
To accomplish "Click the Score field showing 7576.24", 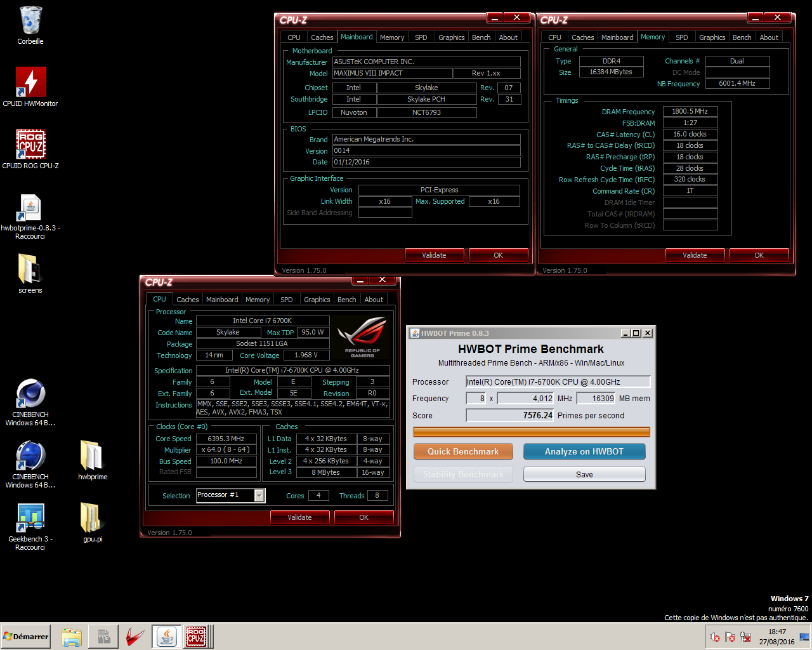I will click(x=510, y=415).
